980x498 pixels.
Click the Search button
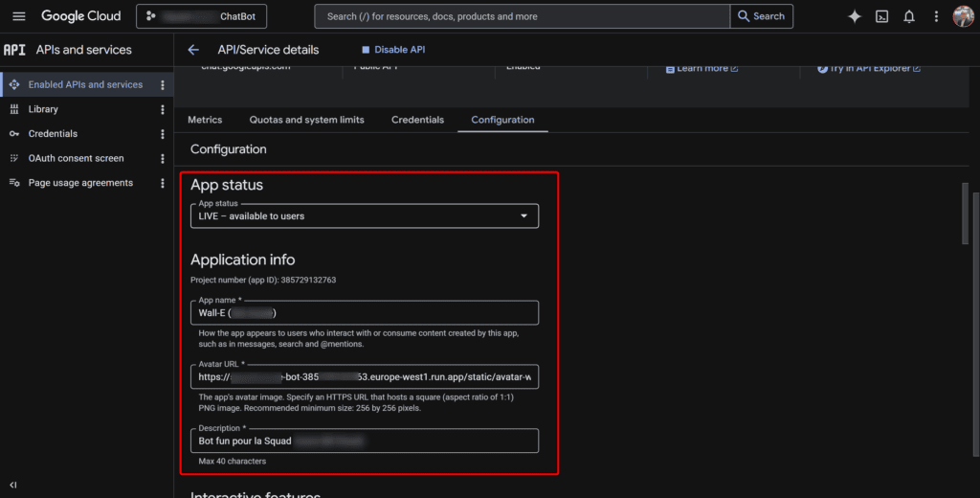(x=761, y=16)
